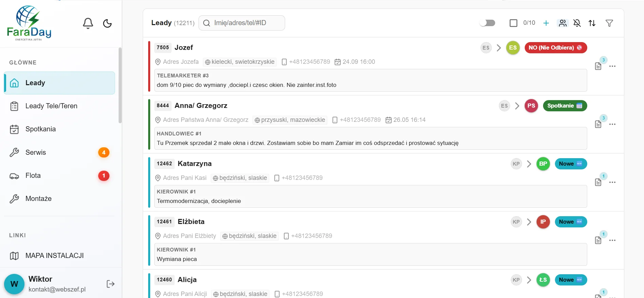Focus the Imię/adres/tel/#ID search field
This screenshot has height=298, width=644.
[x=242, y=23]
